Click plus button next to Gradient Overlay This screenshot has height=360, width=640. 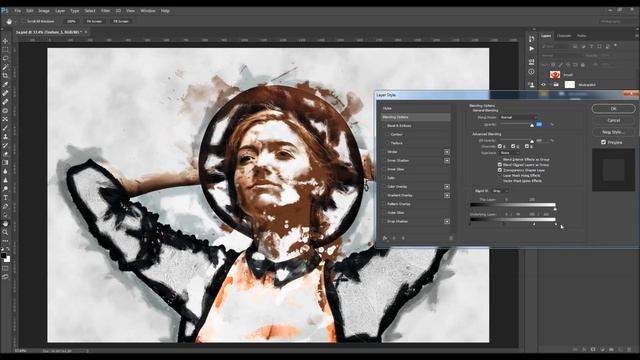[x=447, y=195]
